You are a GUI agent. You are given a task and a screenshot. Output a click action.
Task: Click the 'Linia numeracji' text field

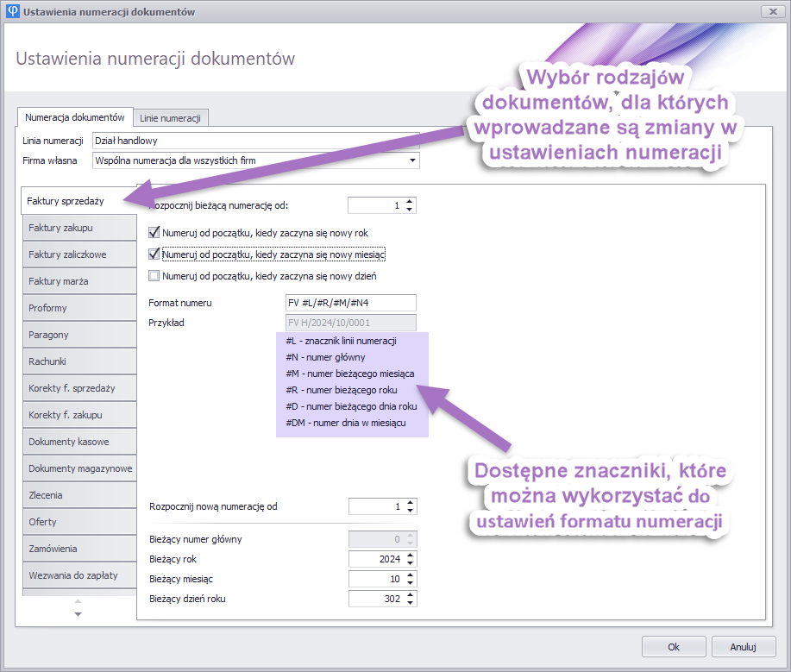tap(255, 141)
